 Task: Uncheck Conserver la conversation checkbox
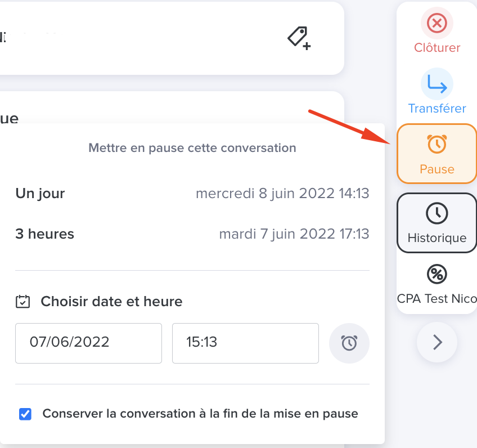(25, 414)
